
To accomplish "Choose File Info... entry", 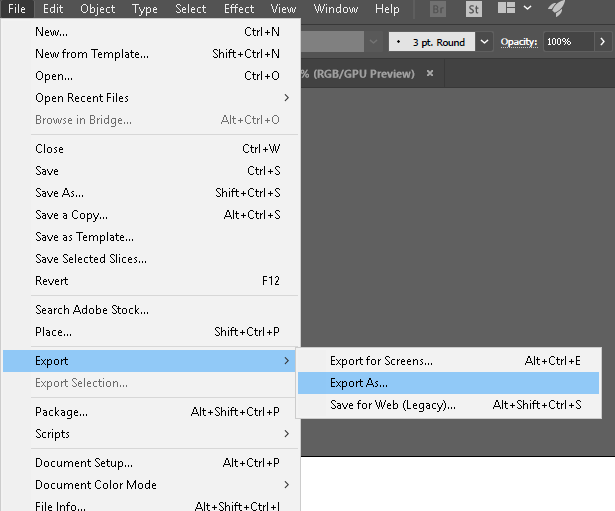I will [x=150, y=504].
